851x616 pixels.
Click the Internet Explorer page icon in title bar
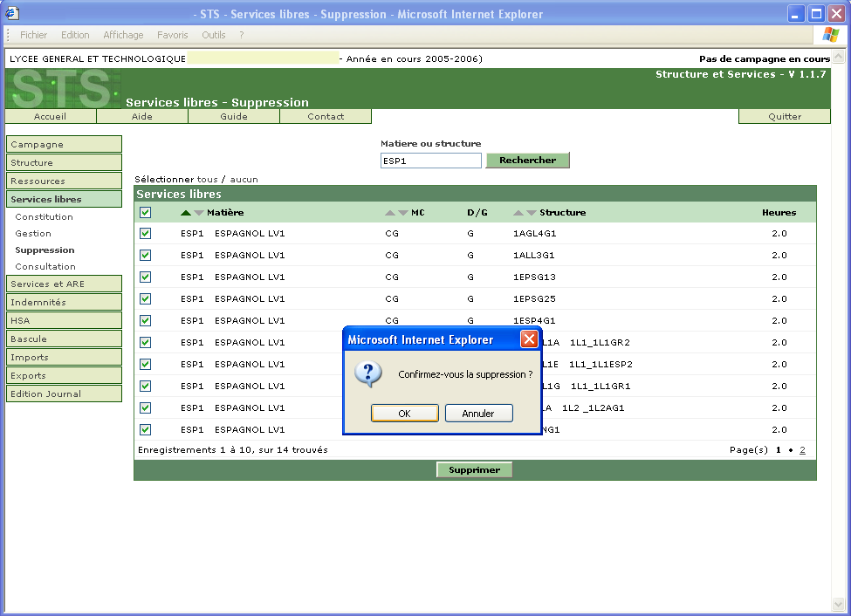tap(12, 14)
